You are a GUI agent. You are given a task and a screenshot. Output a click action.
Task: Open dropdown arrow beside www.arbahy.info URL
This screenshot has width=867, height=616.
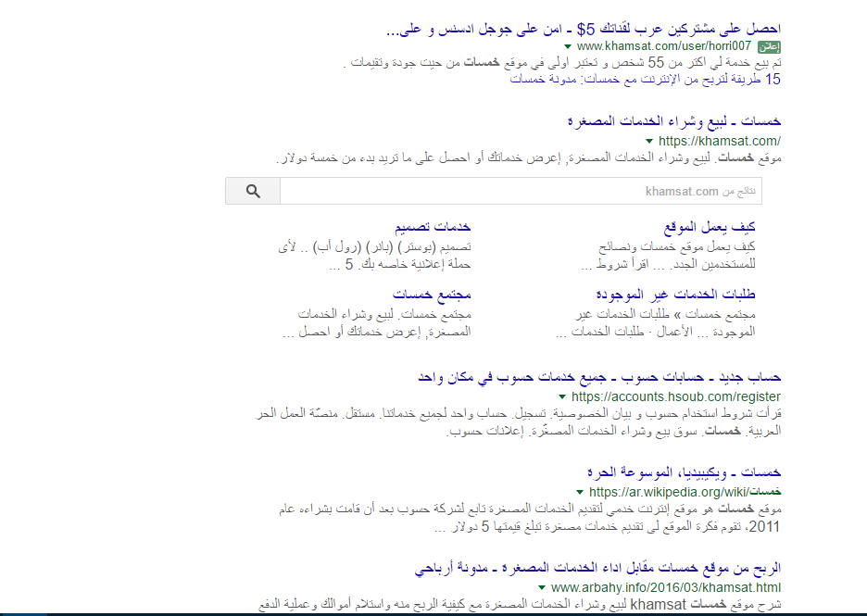(x=542, y=587)
